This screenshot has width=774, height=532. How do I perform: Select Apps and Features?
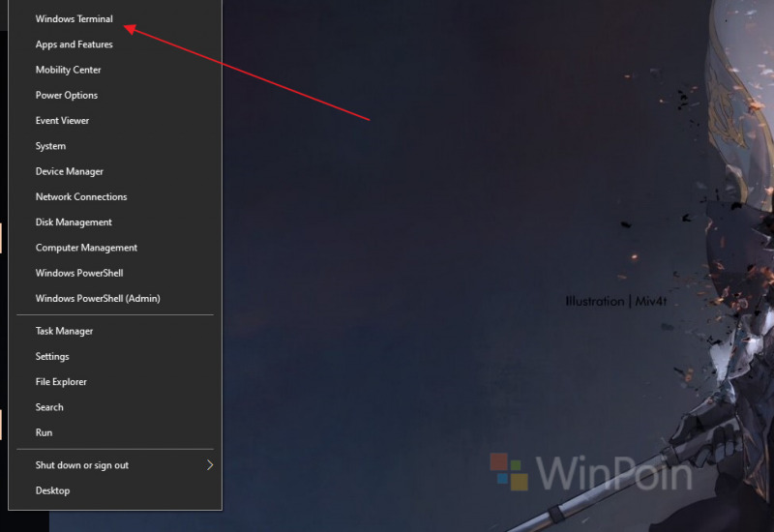coord(115,44)
